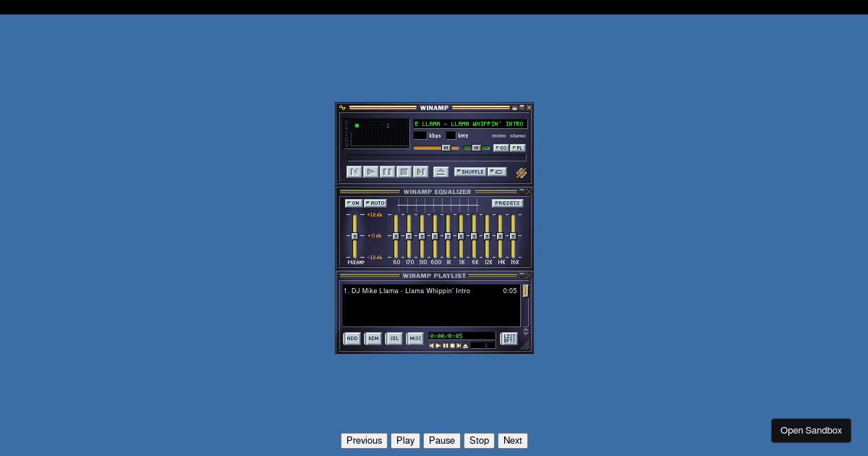
Task: Enable the equalizer AUTO toggle
Action: pos(375,203)
